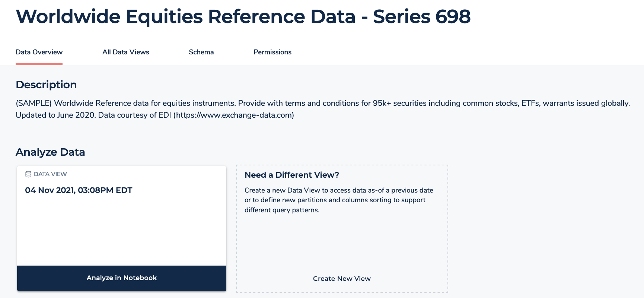The image size is (644, 298).
Task: Click the DATA VIEW label
Action: click(50, 174)
